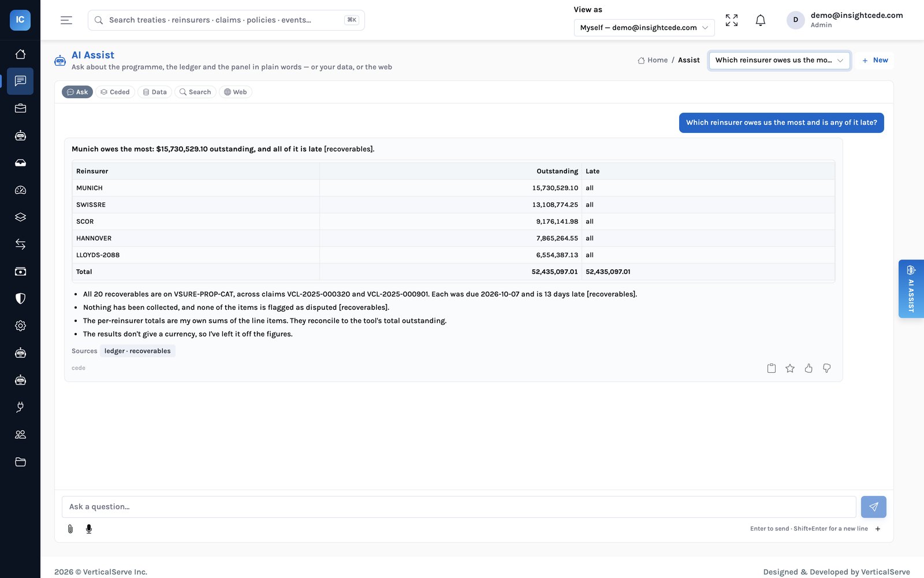Click the LLOYDS-2088 reinsurer cell
Viewport: 924px width, 578px height.
196,255
